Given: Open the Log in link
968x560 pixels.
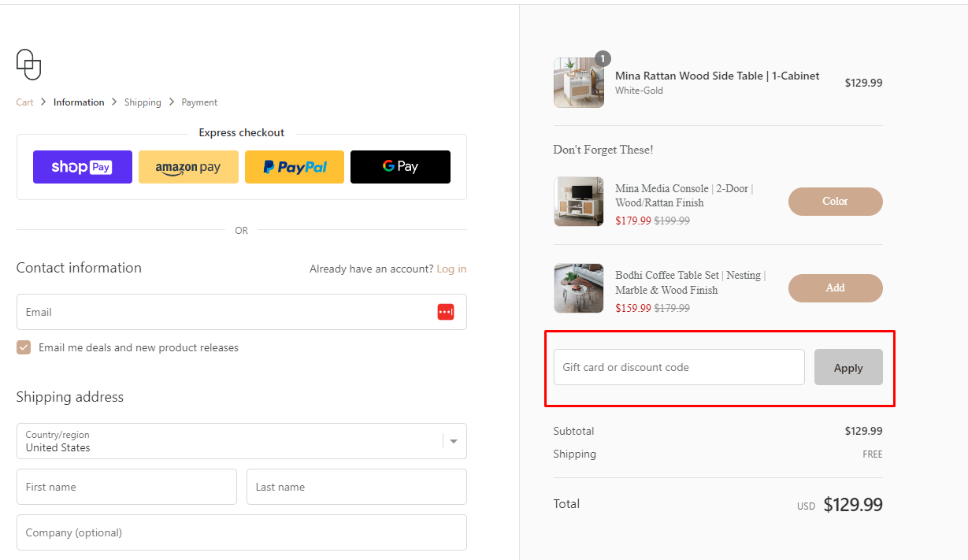Looking at the screenshot, I should pyautogui.click(x=451, y=269).
